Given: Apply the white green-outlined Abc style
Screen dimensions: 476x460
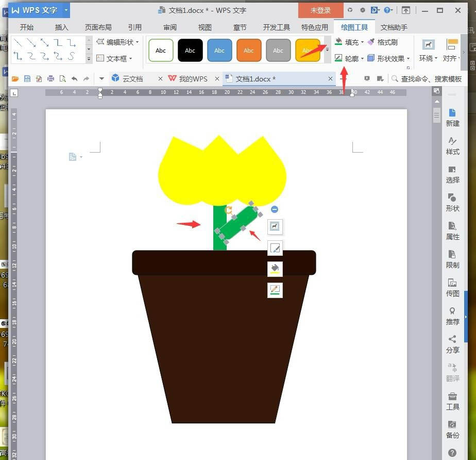Looking at the screenshot, I should (161, 51).
